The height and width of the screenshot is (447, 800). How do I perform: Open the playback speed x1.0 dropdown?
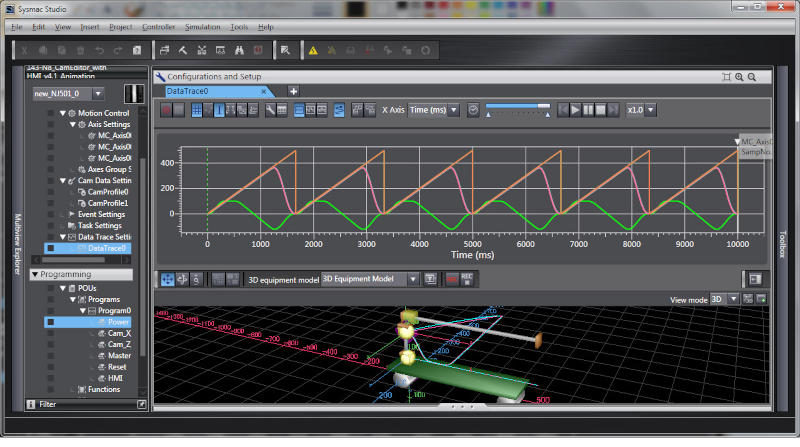tap(651, 110)
